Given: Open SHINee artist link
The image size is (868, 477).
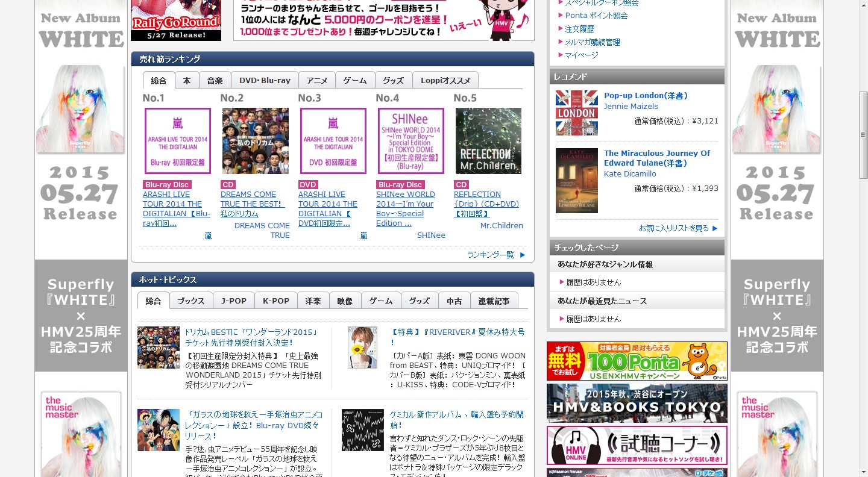Looking at the screenshot, I should point(431,235).
